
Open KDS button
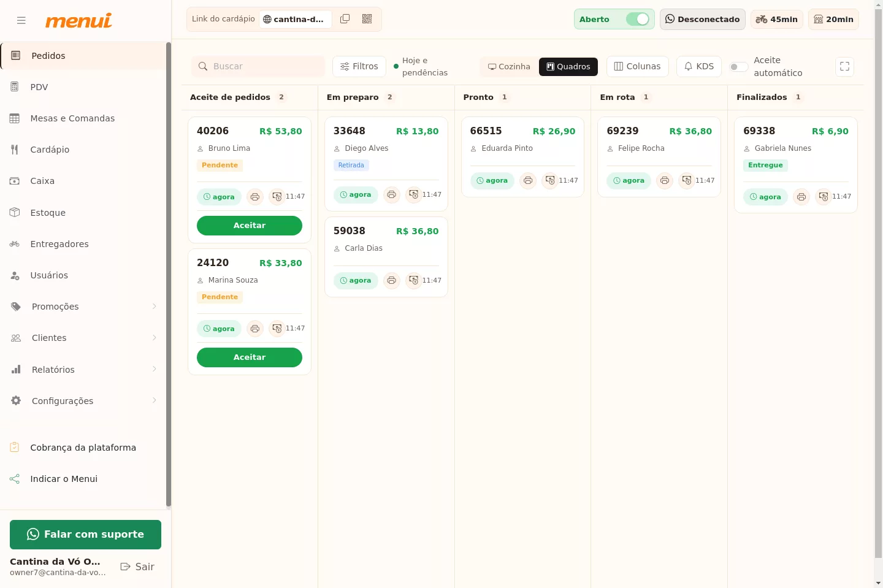coord(699,66)
